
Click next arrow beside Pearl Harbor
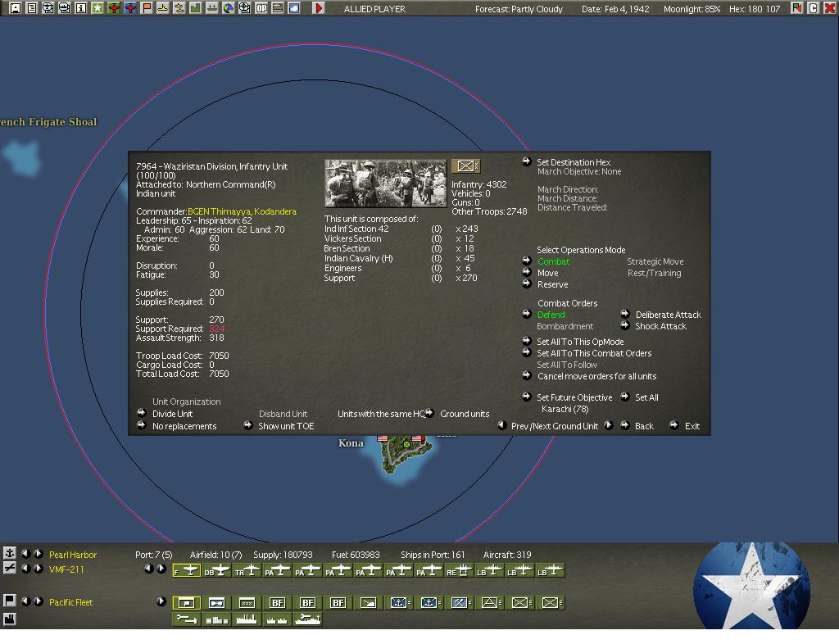39,553
